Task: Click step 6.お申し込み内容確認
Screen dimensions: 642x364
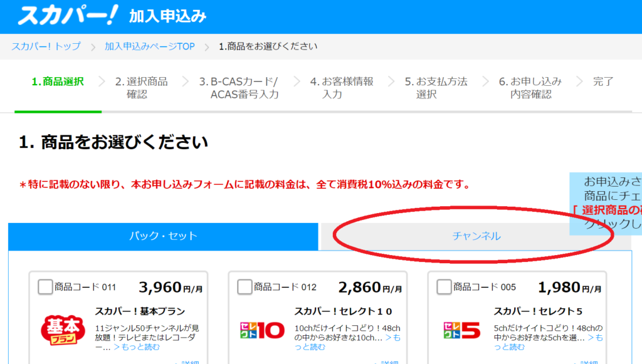Action: tap(530, 88)
